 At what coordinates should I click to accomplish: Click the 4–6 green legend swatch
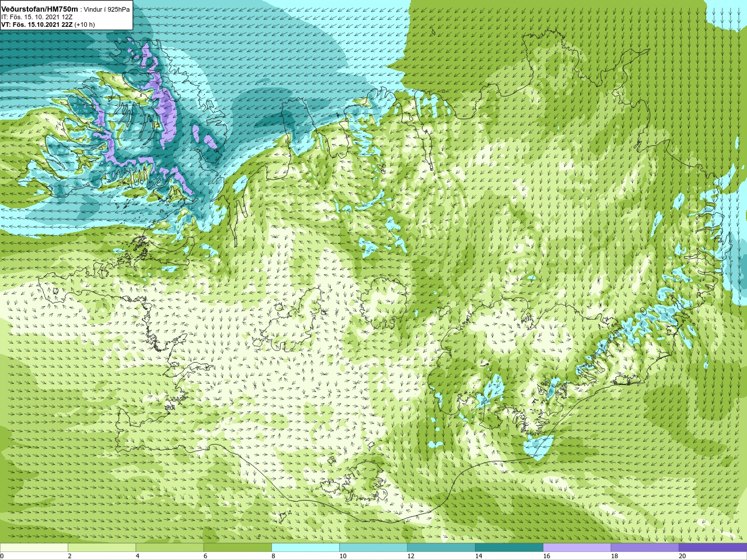(170, 548)
